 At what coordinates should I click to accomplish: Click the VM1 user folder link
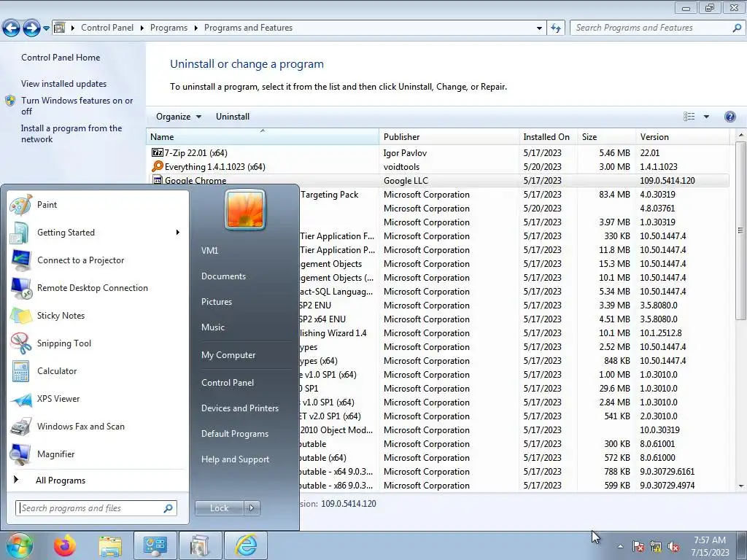[x=209, y=251]
